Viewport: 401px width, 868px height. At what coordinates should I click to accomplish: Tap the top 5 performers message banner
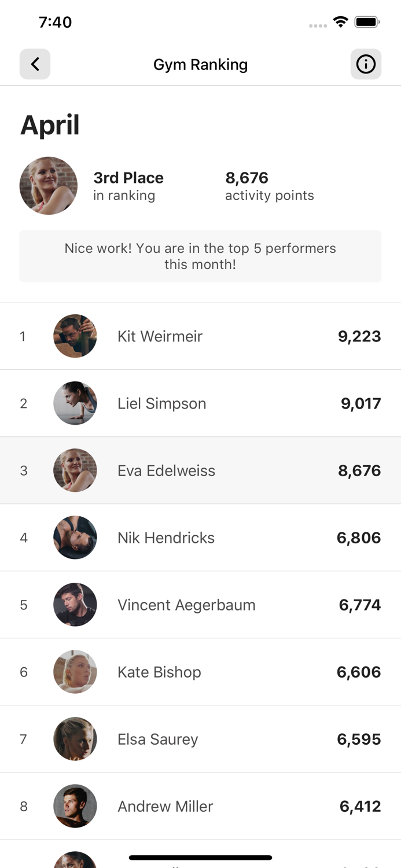pyautogui.click(x=200, y=256)
